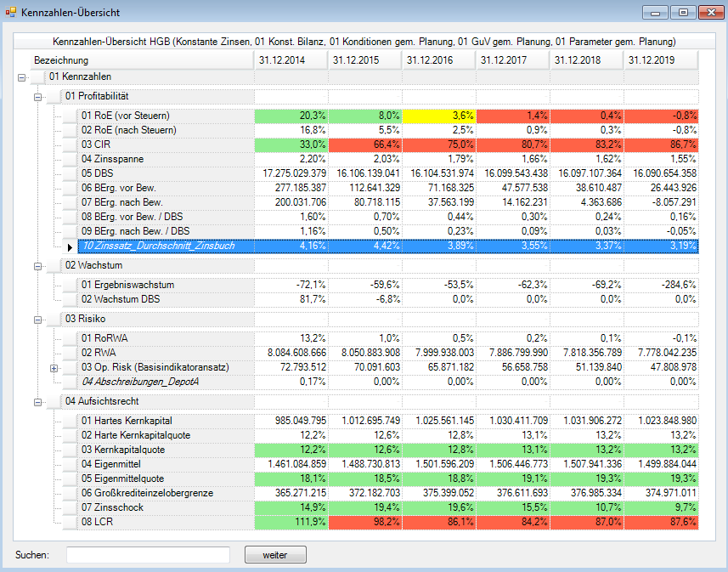Expand the 03 Op. Risk (Basisindikatoransatz) row

click(54, 368)
